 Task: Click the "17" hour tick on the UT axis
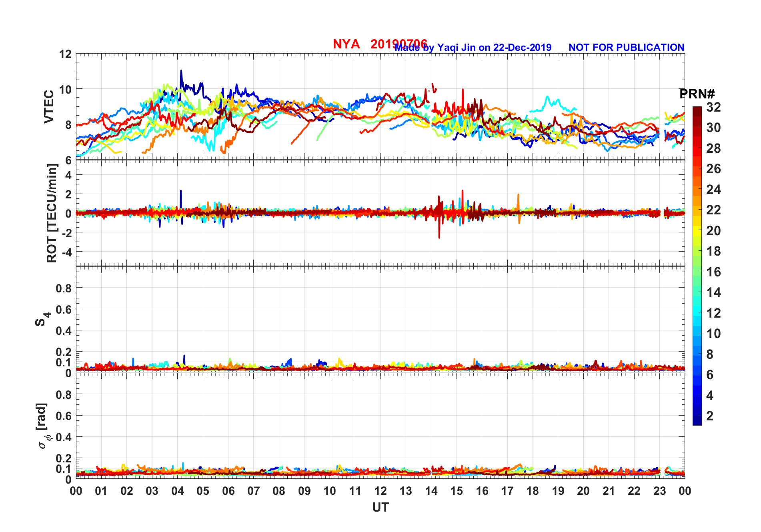pos(507,491)
